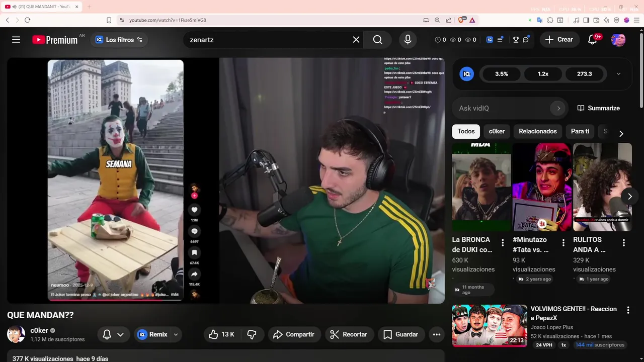Reload the page with refresh icon
644x362 pixels.
click(27, 20)
